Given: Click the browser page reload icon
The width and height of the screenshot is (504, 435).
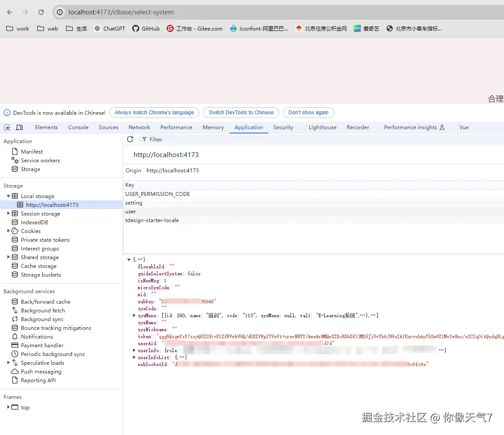Looking at the screenshot, I should (41, 12).
